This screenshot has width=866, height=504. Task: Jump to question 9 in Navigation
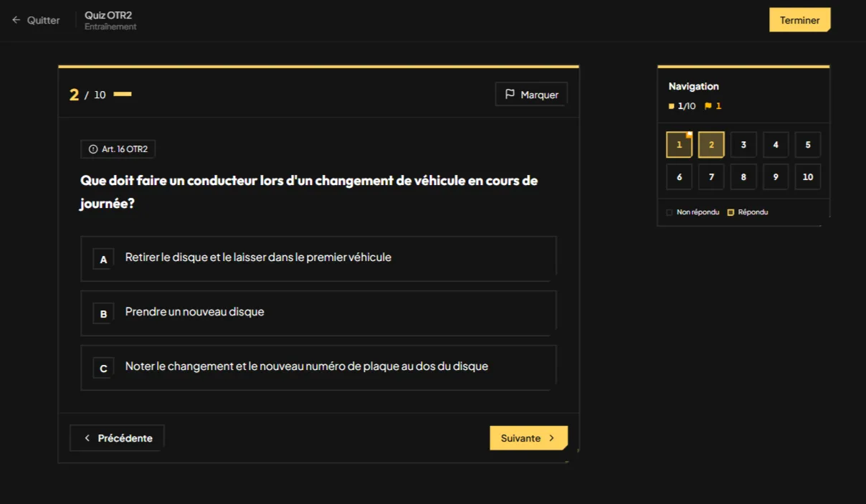[776, 177]
